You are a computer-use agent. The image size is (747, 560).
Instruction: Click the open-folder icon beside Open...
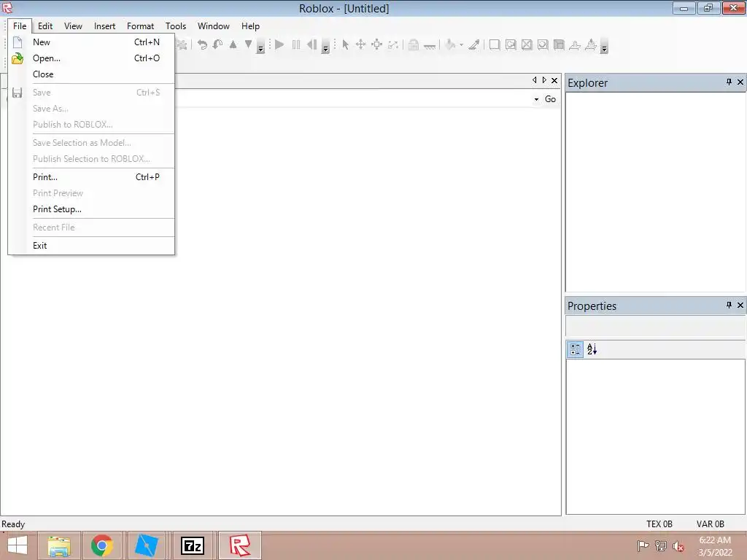coord(18,58)
